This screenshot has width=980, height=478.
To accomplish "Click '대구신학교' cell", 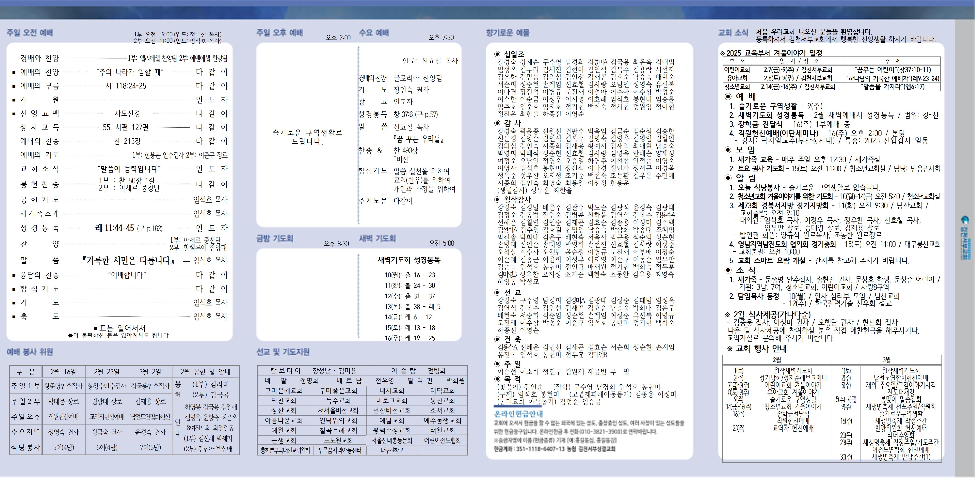I will (392, 450).
